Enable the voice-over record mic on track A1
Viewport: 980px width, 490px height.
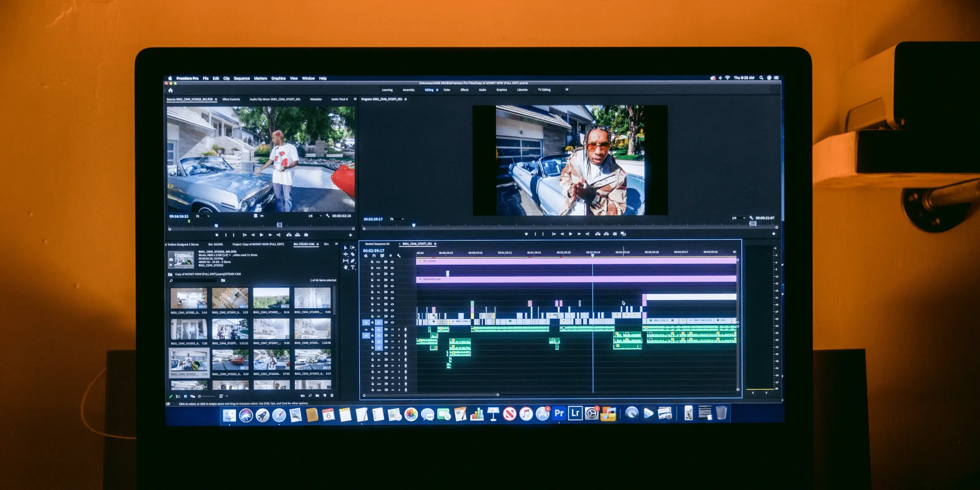[406, 329]
